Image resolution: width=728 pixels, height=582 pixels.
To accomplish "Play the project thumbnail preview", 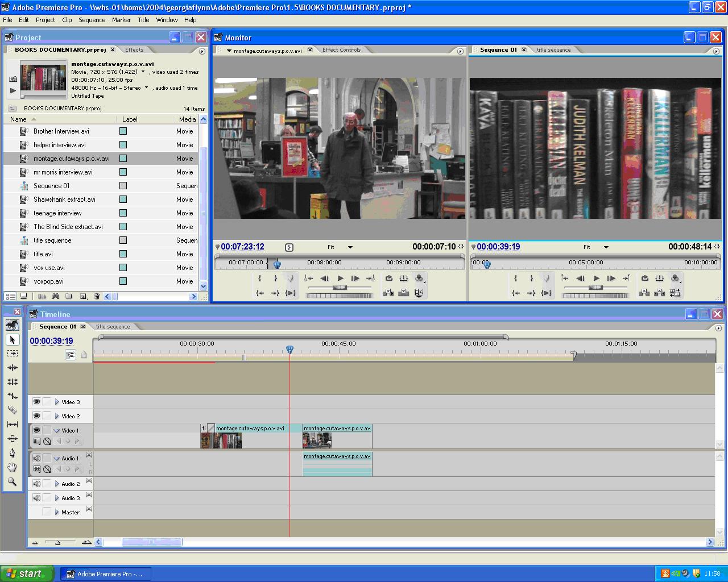I will pos(13,90).
